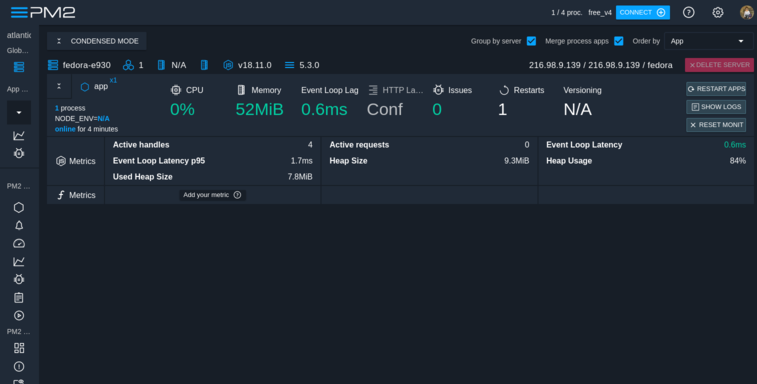Screen dimensions: 757x384
Task: Click the Conf HTTP latency value
Action: point(384,110)
